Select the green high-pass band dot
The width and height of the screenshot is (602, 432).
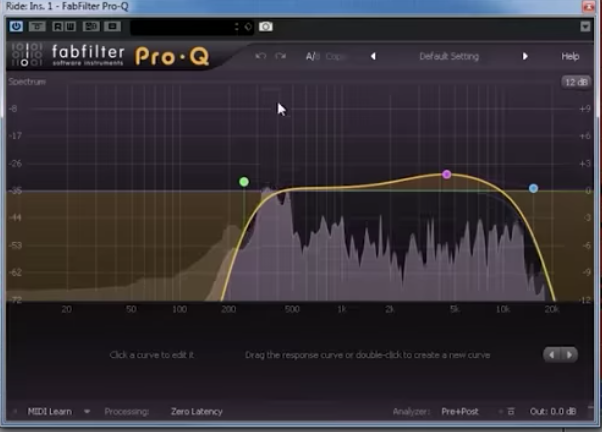244,182
